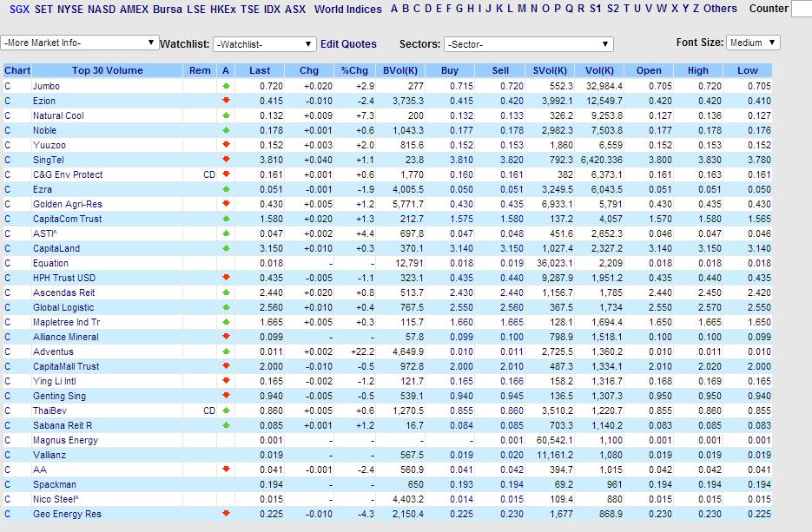
Task: Click the green up arrow in Natural Cool row
Action: click(226, 115)
